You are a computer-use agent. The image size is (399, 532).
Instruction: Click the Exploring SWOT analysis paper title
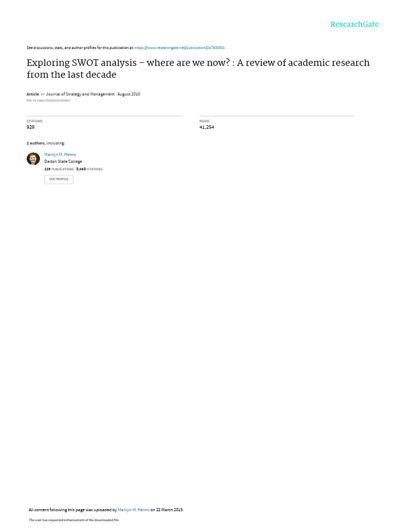coord(198,69)
